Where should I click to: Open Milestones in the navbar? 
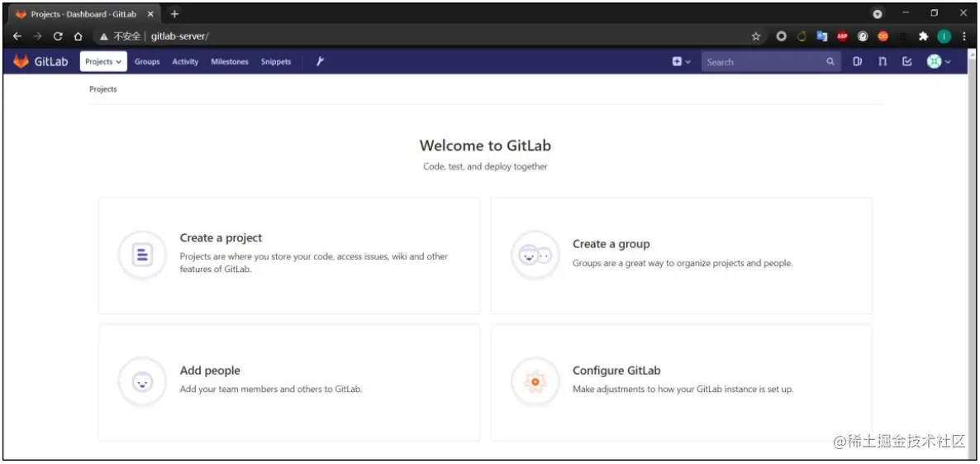tap(230, 62)
